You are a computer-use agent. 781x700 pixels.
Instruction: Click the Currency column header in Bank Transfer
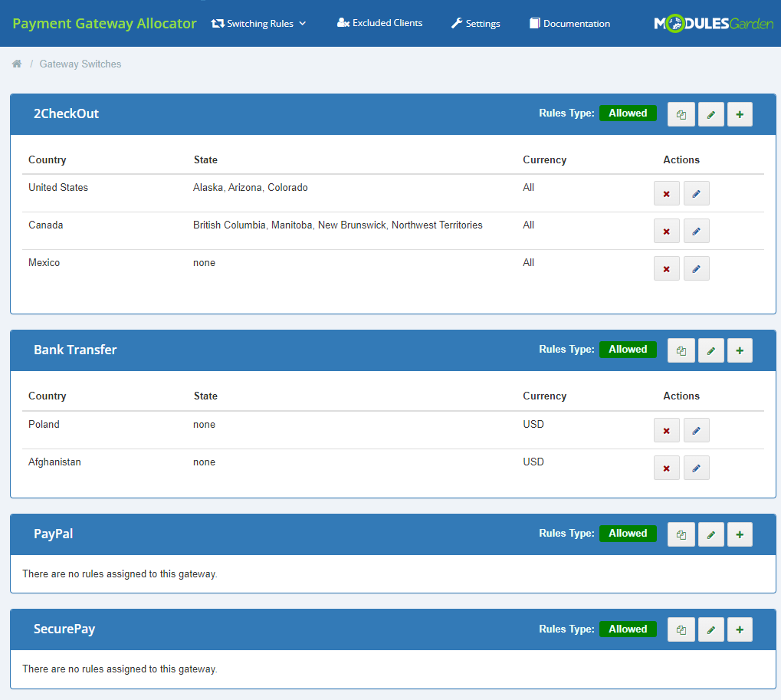pos(544,396)
